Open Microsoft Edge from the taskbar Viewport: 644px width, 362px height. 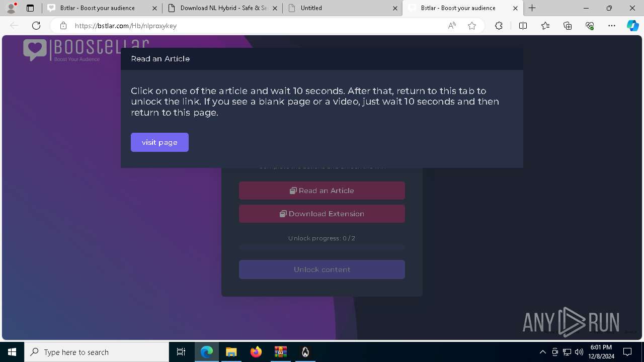tap(207, 352)
